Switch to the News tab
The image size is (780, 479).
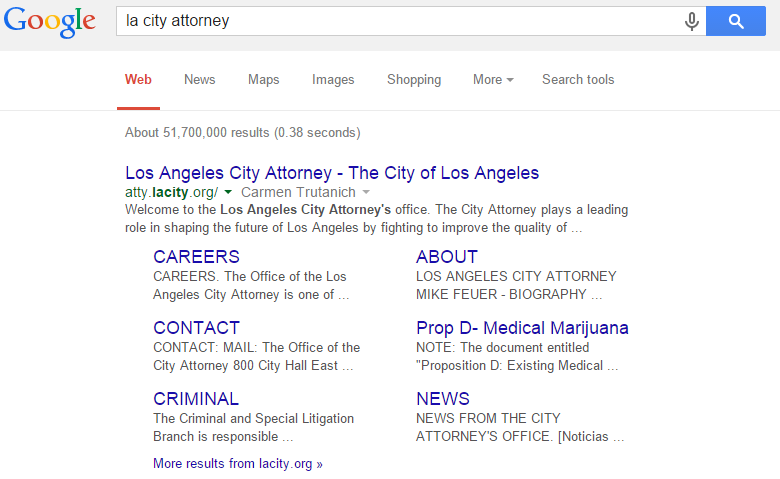point(200,80)
